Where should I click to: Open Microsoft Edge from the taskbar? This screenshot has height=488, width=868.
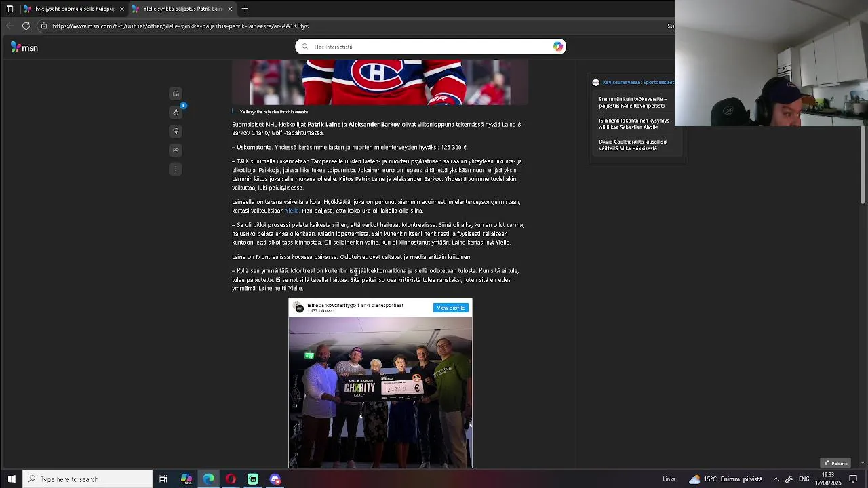[x=208, y=479]
